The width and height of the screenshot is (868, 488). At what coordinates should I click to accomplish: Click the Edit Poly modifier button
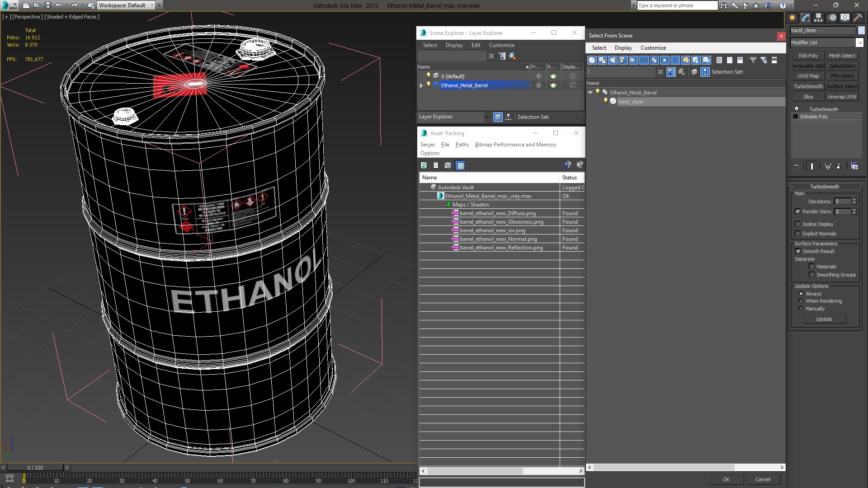click(808, 56)
